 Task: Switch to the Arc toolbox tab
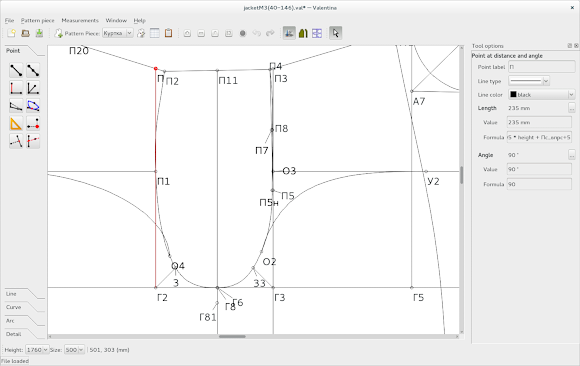[10, 321]
